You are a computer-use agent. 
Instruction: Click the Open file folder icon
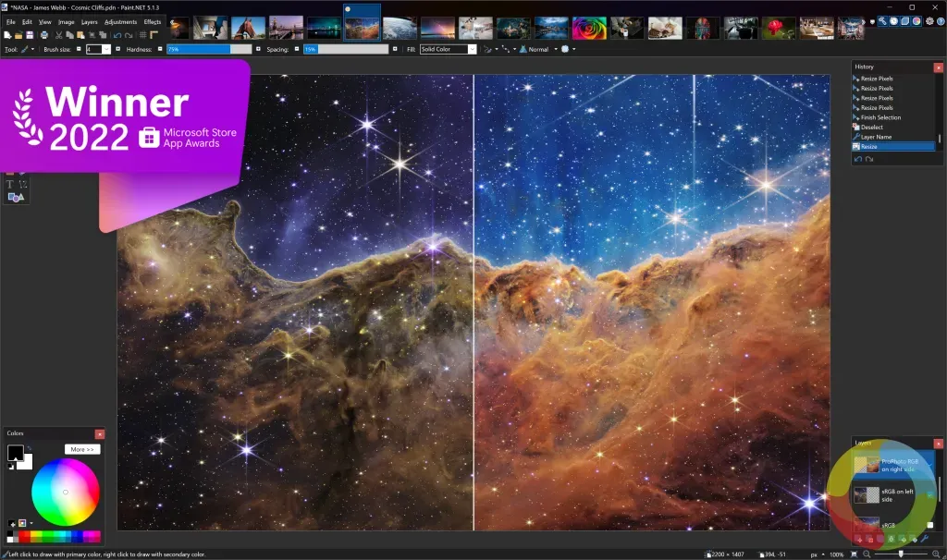(x=18, y=35)
